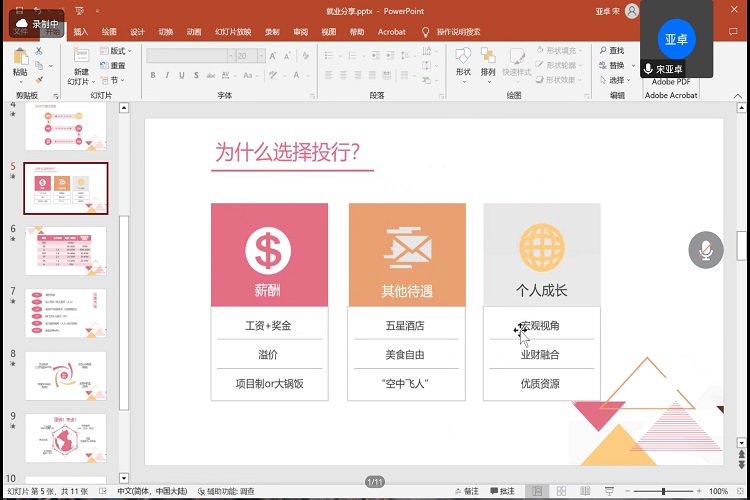This screenshot has width=750, height=500.
Task: Click the New Slide (新建幻灯片) icon
Action: coord(80,58)
